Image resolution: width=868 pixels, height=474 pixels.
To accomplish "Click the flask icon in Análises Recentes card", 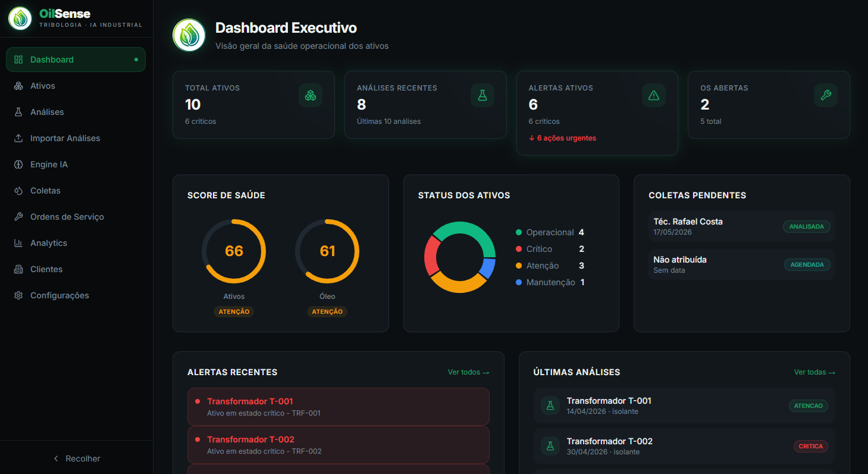I will click(x=482, y=95).
